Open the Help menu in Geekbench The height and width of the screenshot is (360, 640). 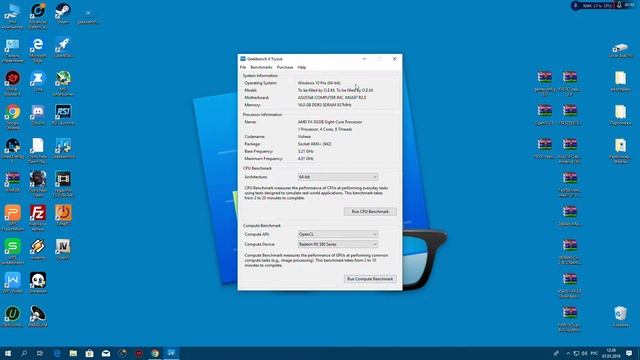click(x=302, y=67)
